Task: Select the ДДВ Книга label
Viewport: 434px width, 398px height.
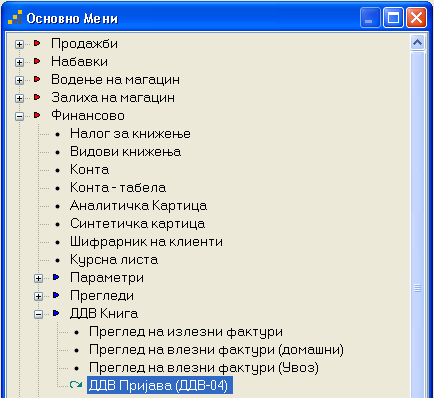Action: click(104, 314)
